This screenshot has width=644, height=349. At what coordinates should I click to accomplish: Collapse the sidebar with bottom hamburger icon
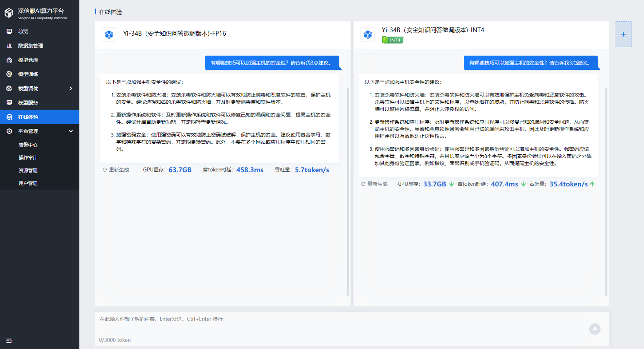[x=9, y=341]
